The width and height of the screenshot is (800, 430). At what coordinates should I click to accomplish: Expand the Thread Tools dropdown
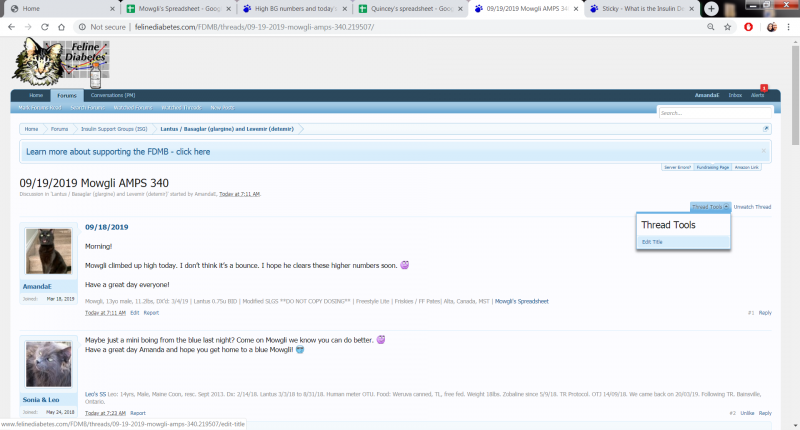[710, 207]
